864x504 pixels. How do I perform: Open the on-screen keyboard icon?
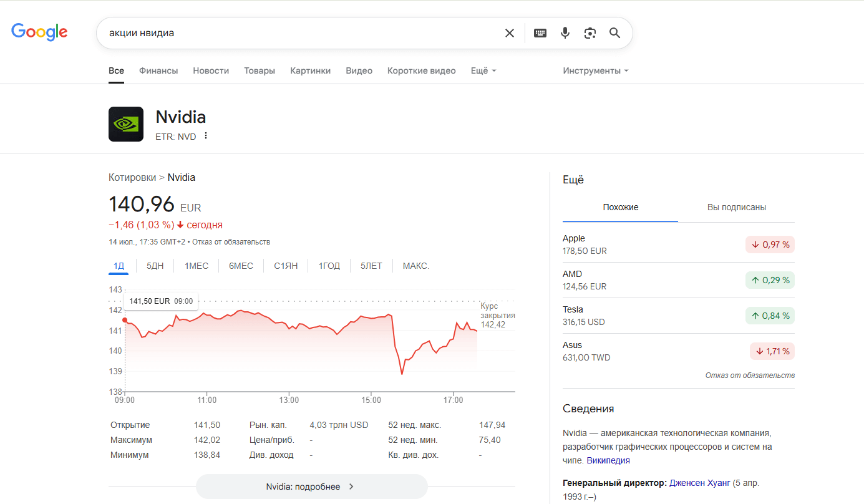point(540,33)
